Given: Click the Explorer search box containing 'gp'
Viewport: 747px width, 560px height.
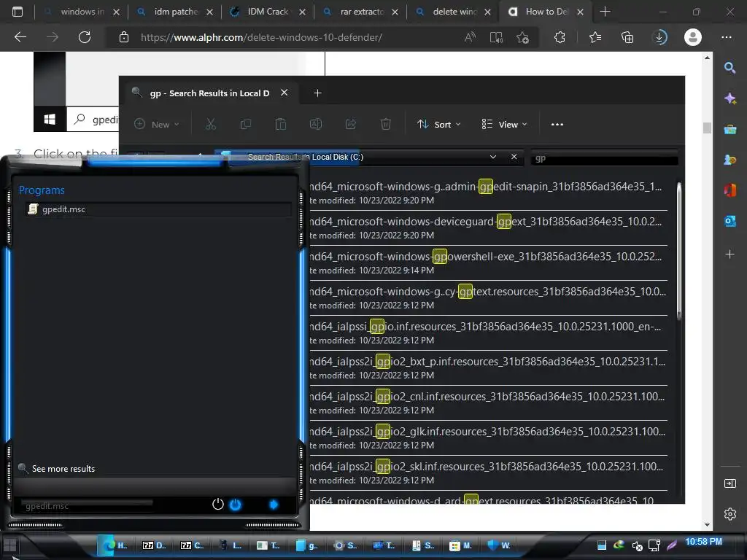Looking at the screenshot, I should pyautogui.click(x=604, y=158).
